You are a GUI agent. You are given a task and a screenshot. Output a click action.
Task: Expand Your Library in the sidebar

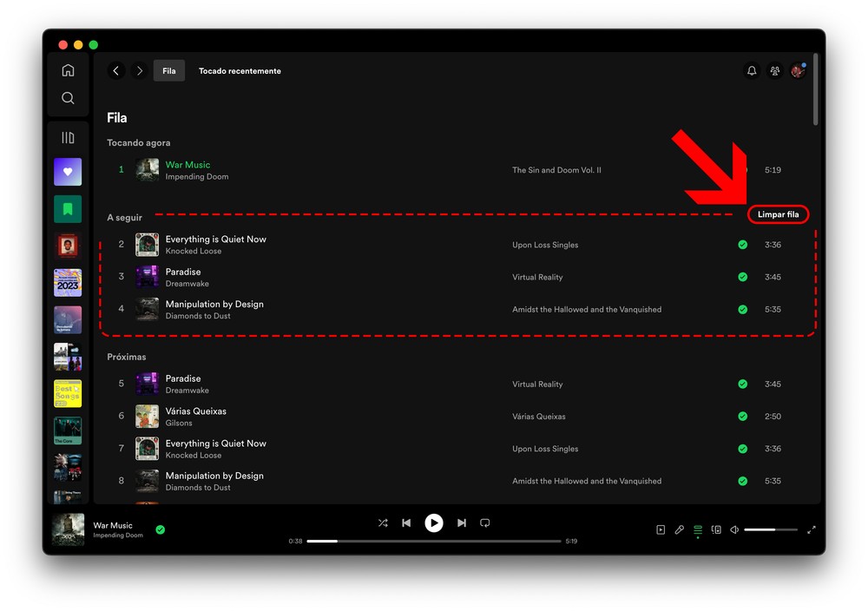click(68, 138)
